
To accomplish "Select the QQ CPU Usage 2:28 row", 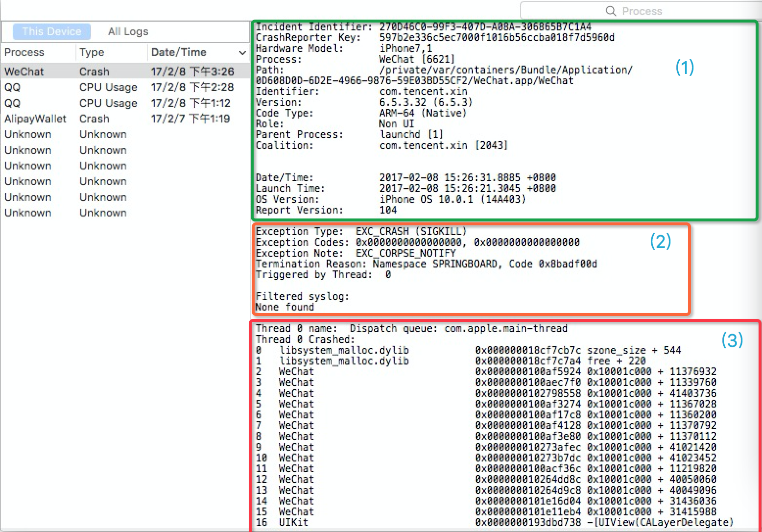I will 125,87.
